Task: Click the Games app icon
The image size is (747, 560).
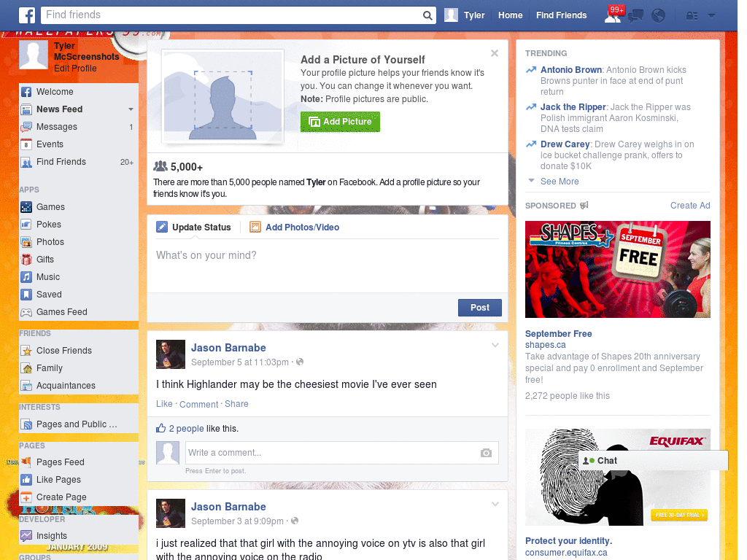Action: pyautogui.click(x=26, y=207)
